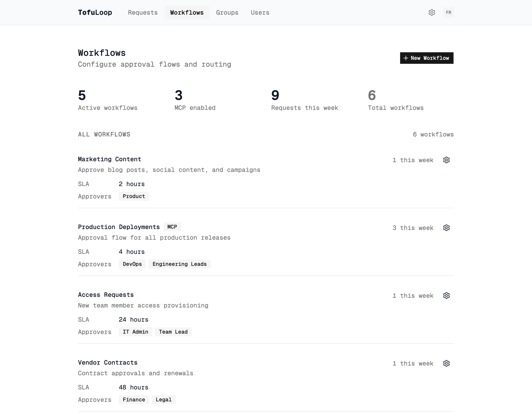Click the New Workflow button
Screen dimensions: 532x420
[x=426, y=58]
